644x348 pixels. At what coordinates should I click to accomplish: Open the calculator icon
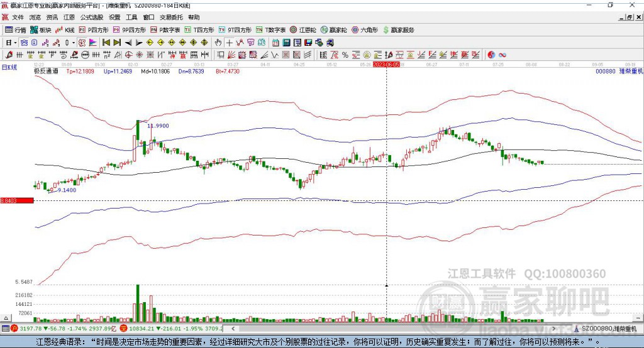coord(286,43)
